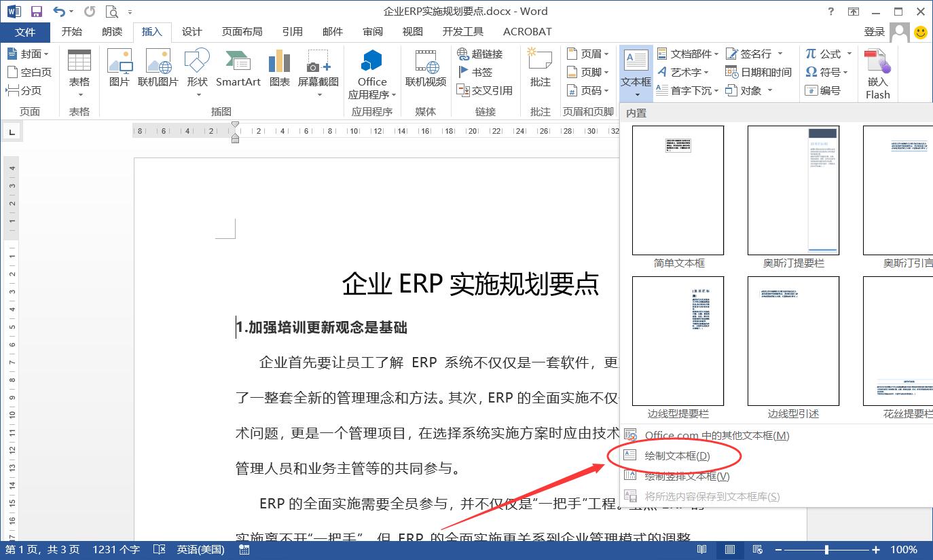This screenshot has width=933, height=560.
Task: Open the proofing status icon in status bar
Action: point(160,550)
